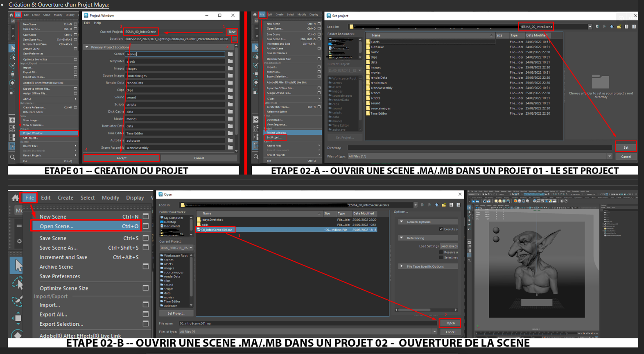The height and width of the screenshot is (354, 644).
Task: Click the Set button in Set project dialog
Action: point(626,147)
